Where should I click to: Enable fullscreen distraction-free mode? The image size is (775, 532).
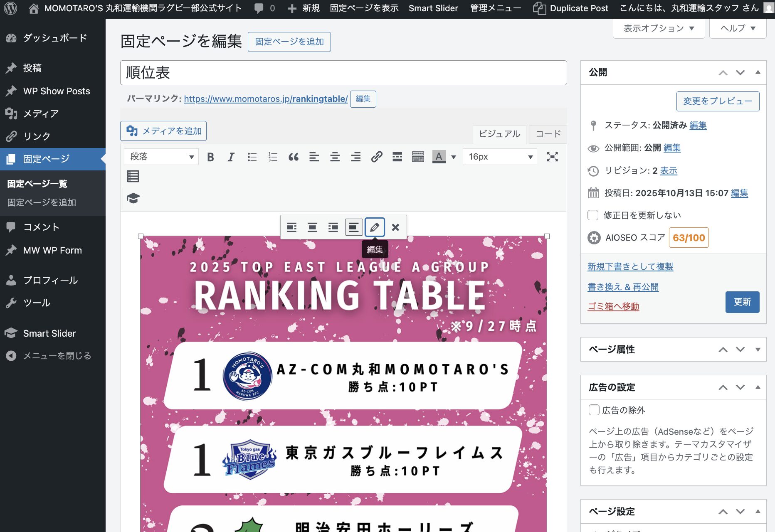pyautogui.click(x=552, y=157)
